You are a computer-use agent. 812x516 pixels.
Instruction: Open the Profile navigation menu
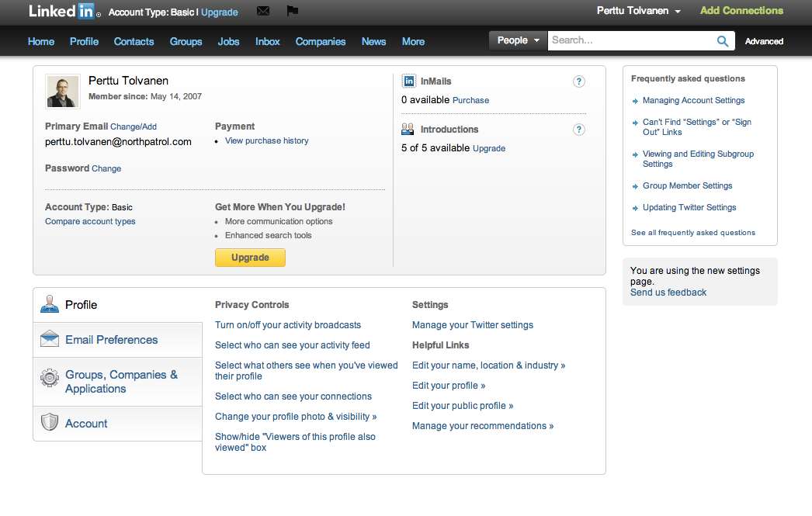84,41
